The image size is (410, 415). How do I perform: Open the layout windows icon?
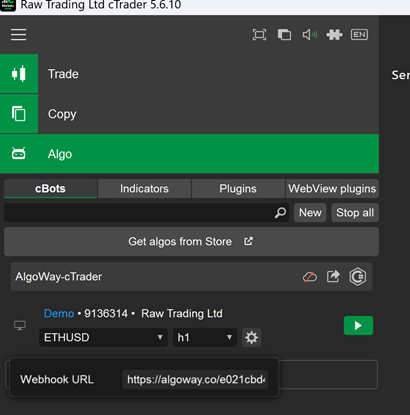284,34
